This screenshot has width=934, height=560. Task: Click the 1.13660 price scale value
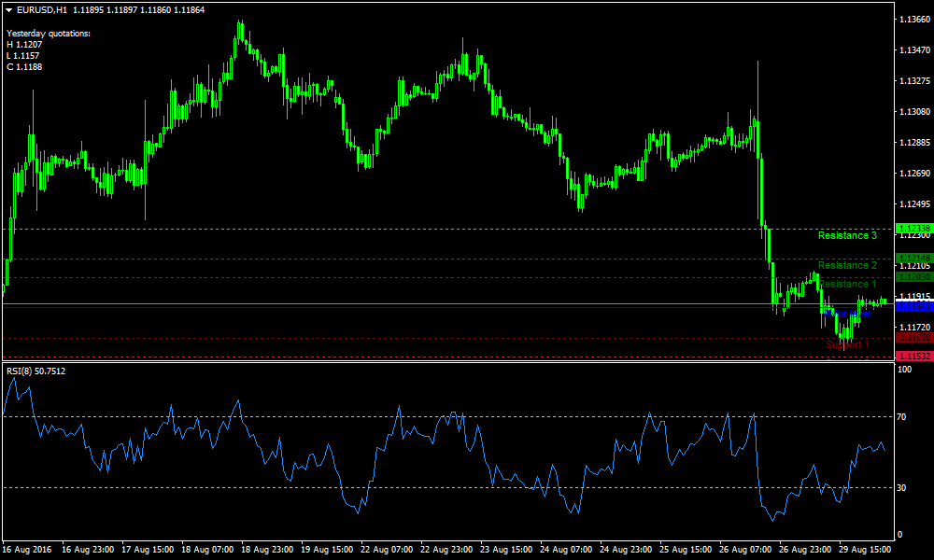click(x=913, y=20)
